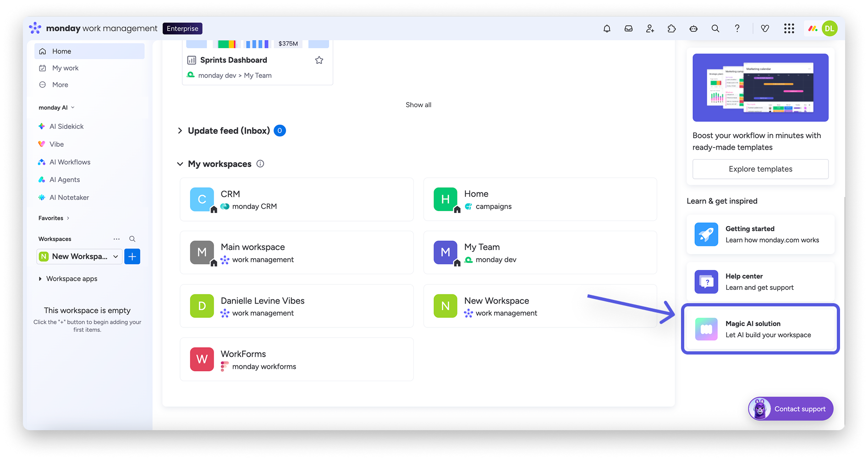
Task: Go to Home in the sidebar
Action: tap(89, 51)
